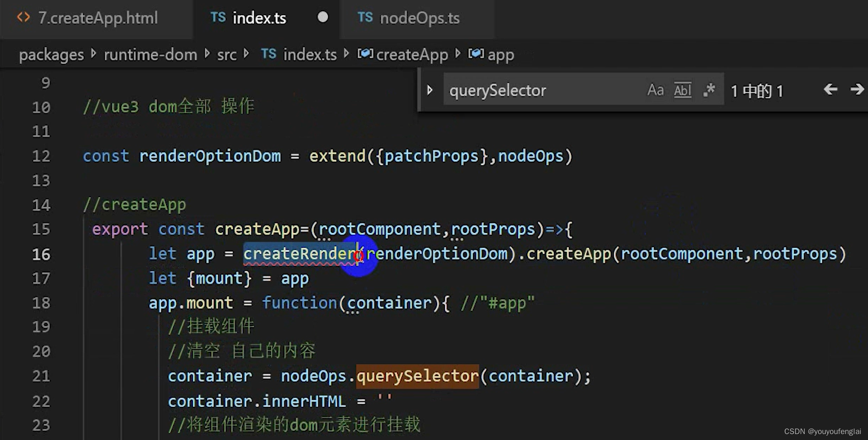The height and width of the screenshot is (440, 868).
Task: Click the HTML file icon on 7.createApp.html tab
Action: click(x=23, y=18)
